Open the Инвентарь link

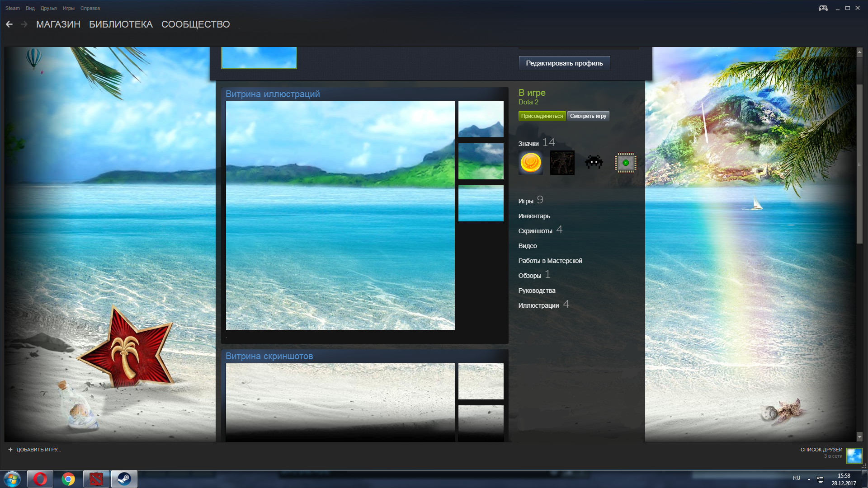pos(534,216)
